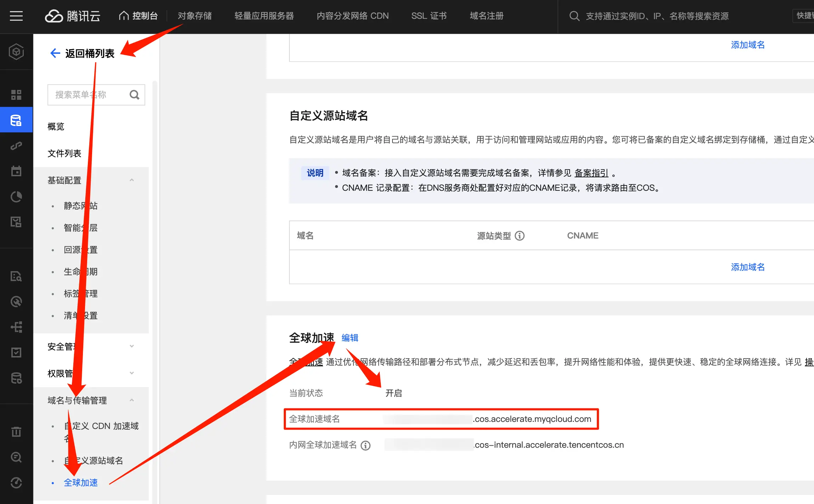
Task: Open 回源设置 menu item
Action: click(x=81, y=250)
